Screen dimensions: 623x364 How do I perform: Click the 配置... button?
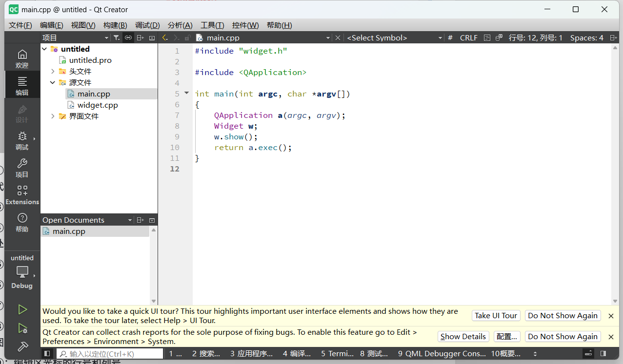(x=507, y=337)
